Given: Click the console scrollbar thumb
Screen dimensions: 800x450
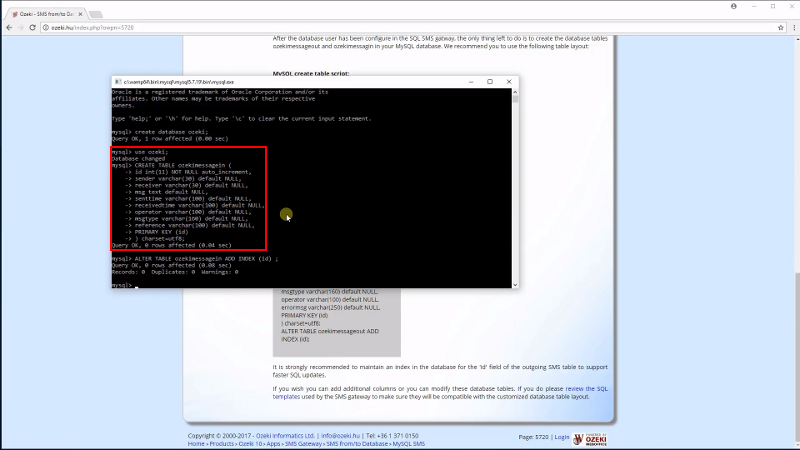Looking at the screenshot, I should [515, 99].
